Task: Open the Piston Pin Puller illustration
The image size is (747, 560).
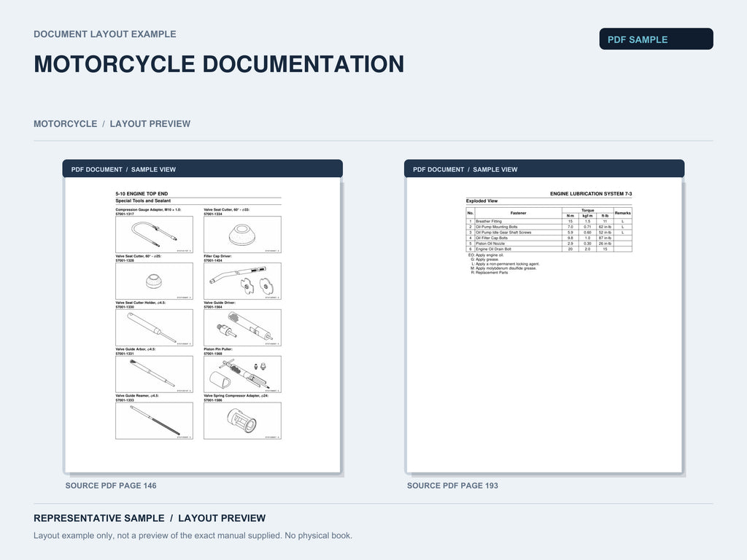Action: 242,374
